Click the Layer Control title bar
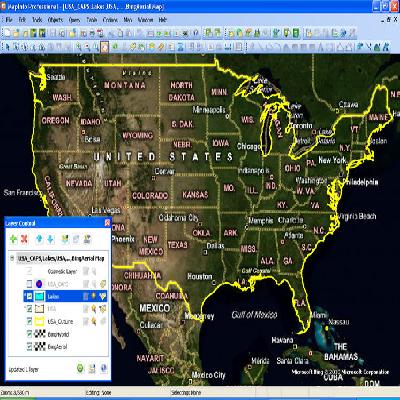Image resolution: width=400 pixels, height=400 pixels. [58, 223]
